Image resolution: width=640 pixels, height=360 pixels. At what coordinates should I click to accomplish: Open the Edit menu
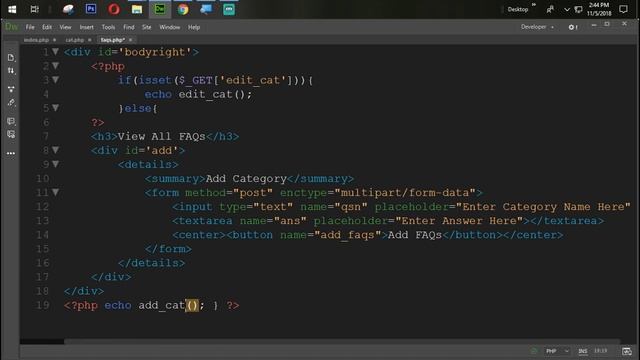[47, 27]
